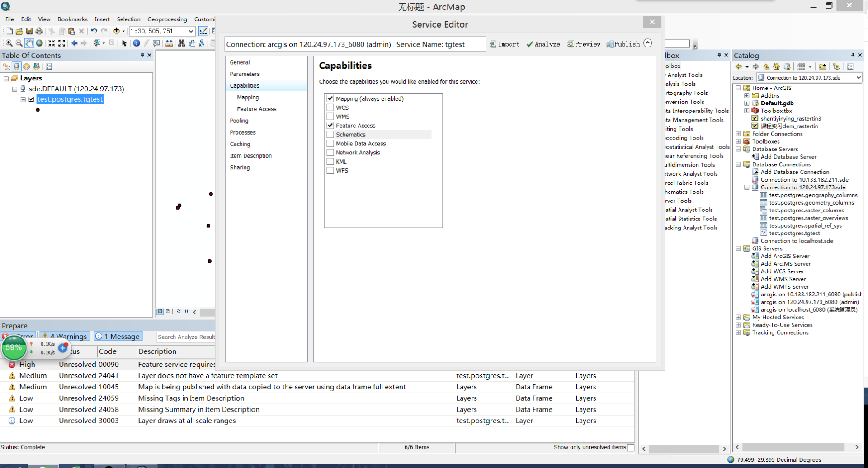Filter results by 4 Warnings
The height and width of the screenshot is (468, 868).
click(x=64, y=337)
